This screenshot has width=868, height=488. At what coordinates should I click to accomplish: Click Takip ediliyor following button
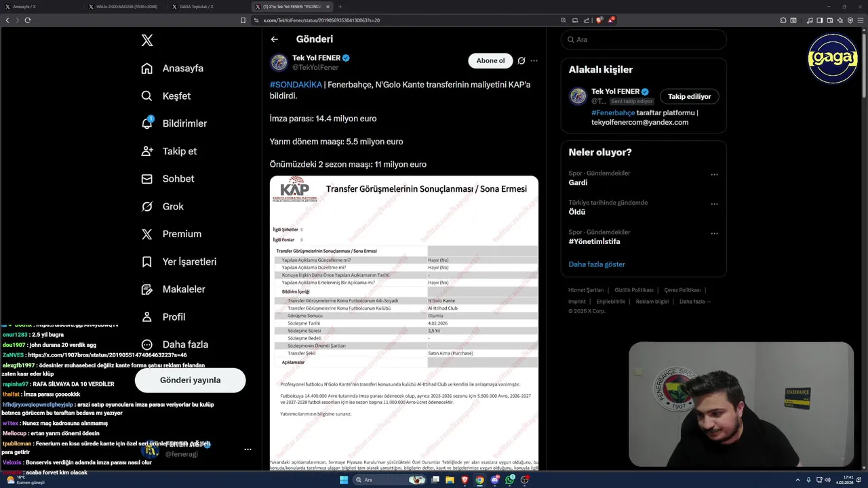[x=689, y=96]
